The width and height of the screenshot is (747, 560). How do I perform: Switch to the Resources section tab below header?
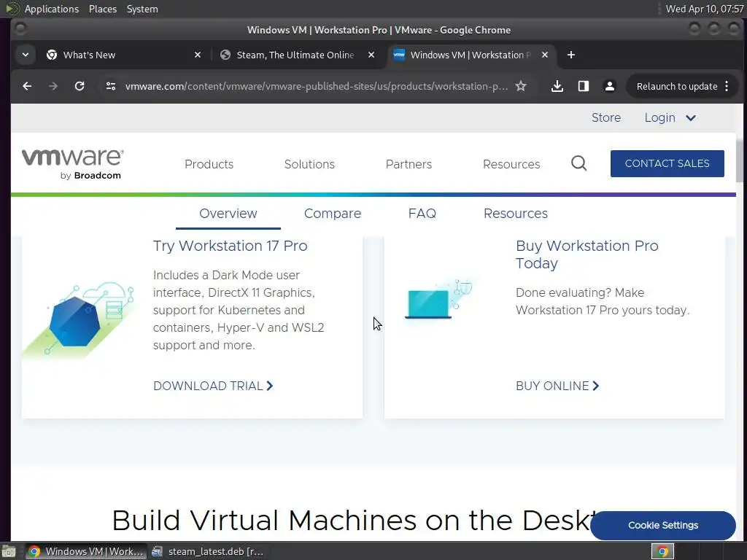tap(516, 214)
